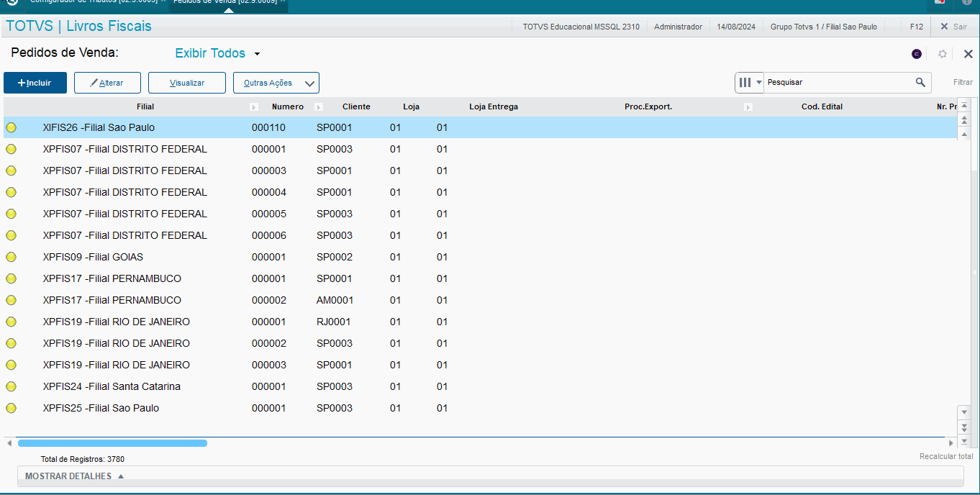This screenshot has width=980, height=495.
Task: Expand the MOSTRAR DETALHES panel
Action: 75,476
